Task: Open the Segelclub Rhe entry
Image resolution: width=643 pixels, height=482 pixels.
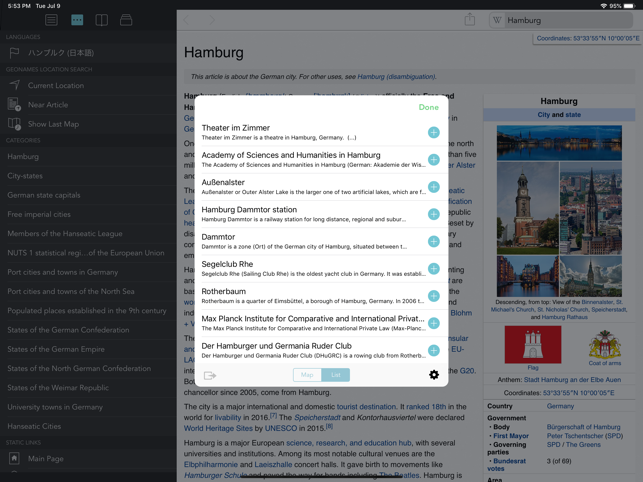Action: pos(313,268)
